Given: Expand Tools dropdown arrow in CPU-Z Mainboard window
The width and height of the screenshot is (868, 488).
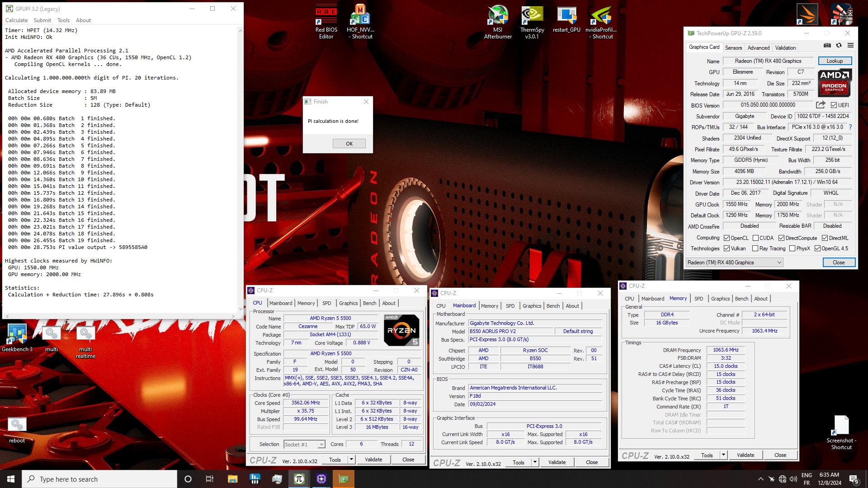Looking at the screenshot, I should point(535,462).
